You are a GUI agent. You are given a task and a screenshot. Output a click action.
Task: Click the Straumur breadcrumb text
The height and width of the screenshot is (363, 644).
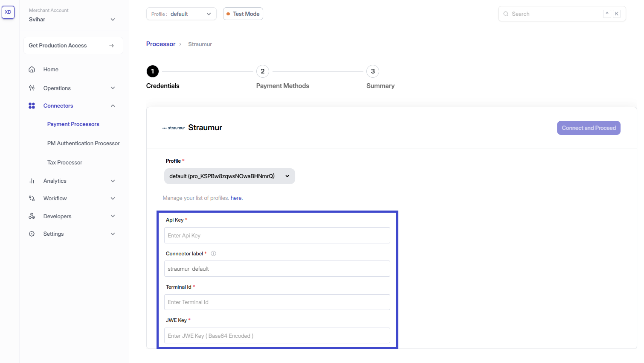point(200,44)
